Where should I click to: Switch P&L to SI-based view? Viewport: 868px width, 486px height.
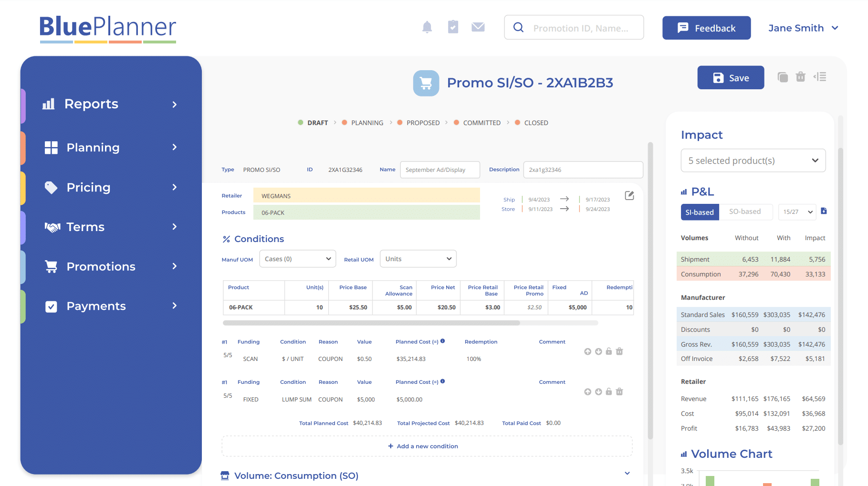700,212
